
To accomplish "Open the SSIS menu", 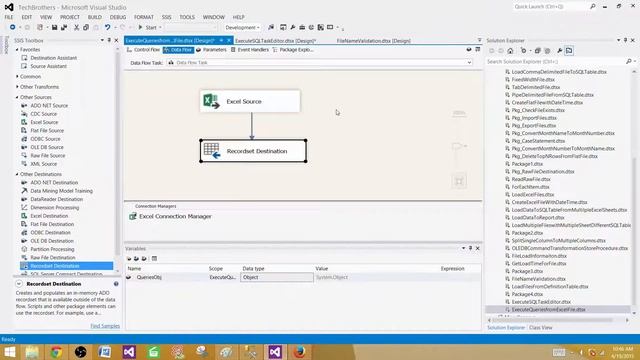I will click(x=166, y=17).
